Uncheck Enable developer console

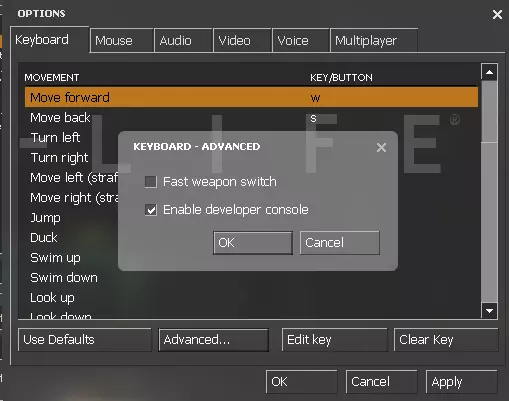pyautogui.click(x=151, y=210)
